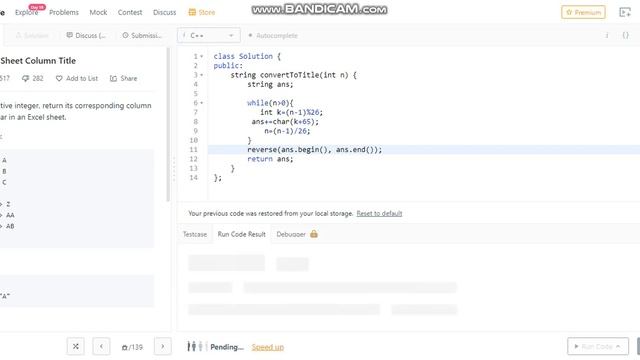
Task: Click the Share icon
Action: coord(113,78)
